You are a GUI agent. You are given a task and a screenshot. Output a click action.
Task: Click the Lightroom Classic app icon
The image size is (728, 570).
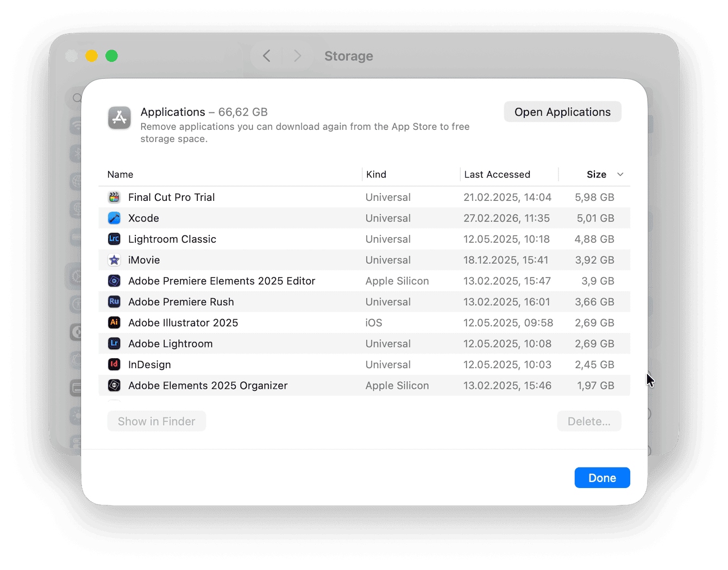[114, 239]
